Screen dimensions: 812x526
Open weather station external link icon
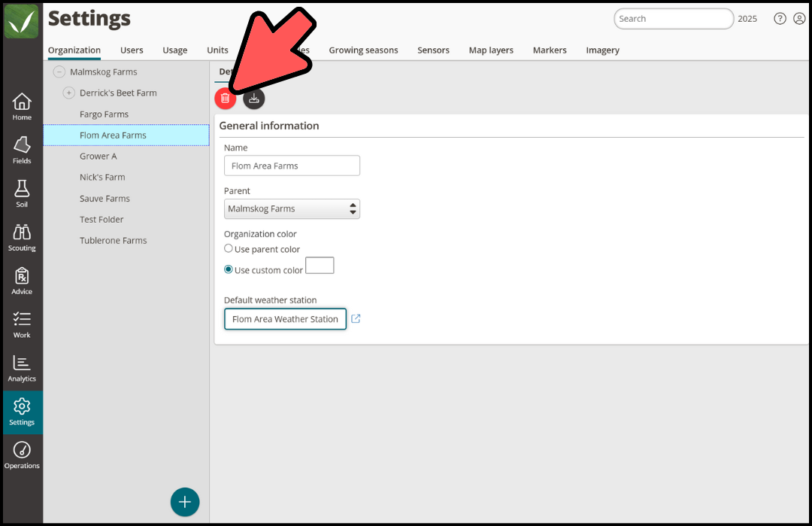click(x=356, y=319)
